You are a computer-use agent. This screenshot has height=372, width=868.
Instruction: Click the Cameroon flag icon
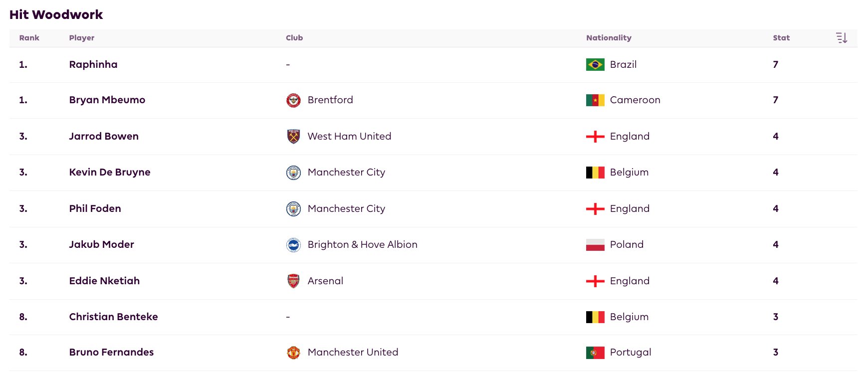(595, 100)
